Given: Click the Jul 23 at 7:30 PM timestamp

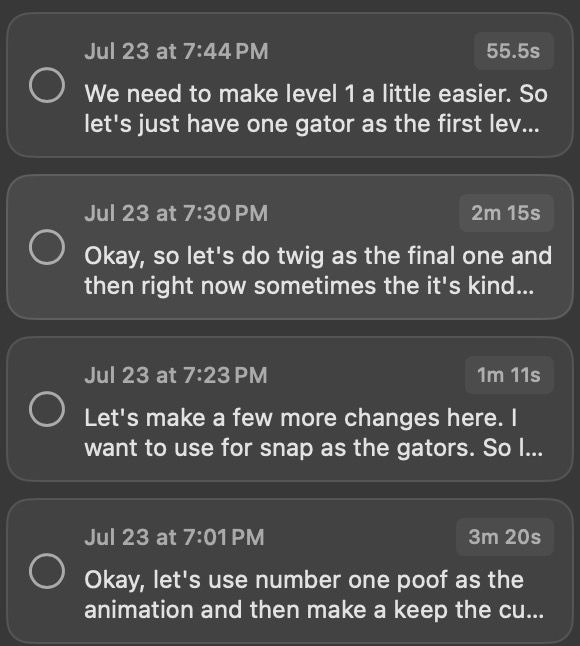Looking at the screenshot, I should (176, 213).
